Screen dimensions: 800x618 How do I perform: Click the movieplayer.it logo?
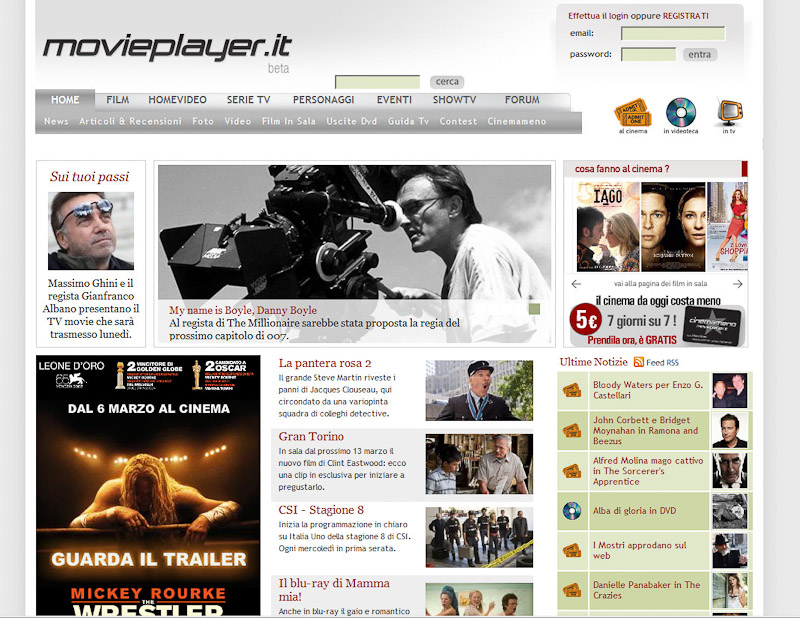tap(167, 48)
